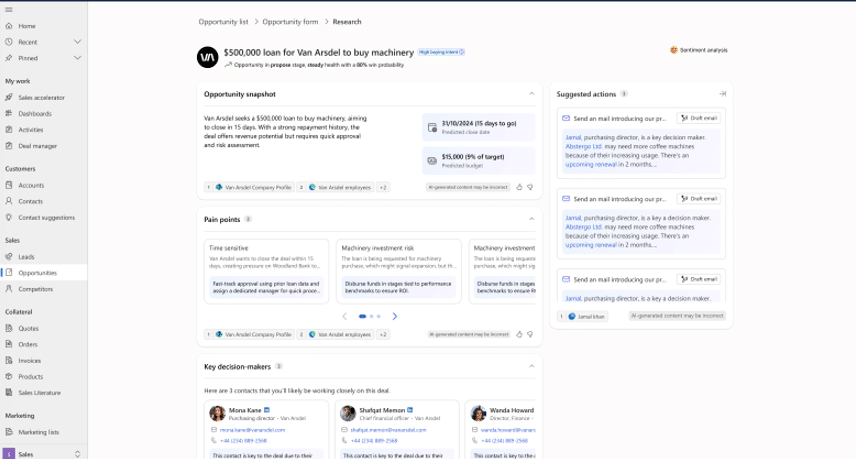The height and width of the screenshot is (459, 856).
Task: Open Mona Kane's LinkedIn icon
Action: [267, 410]
